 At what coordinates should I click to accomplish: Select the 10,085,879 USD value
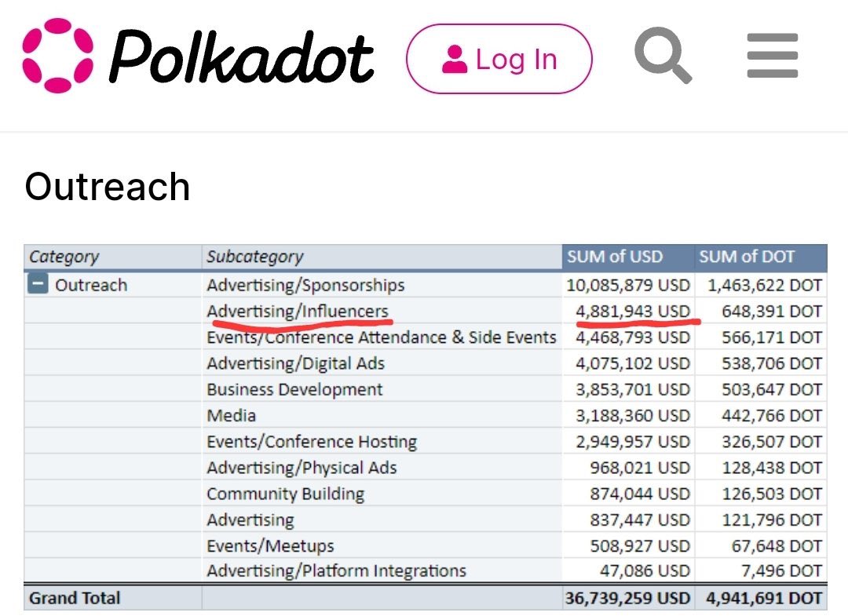(628, 285)
